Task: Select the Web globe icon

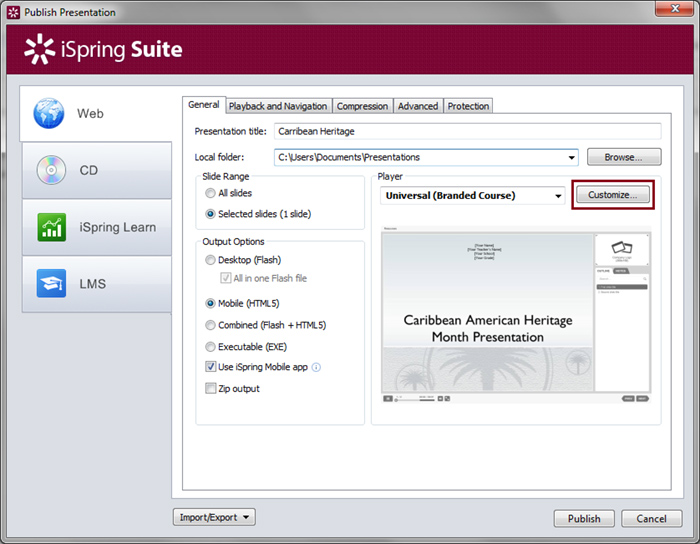Action: [49, 113]
